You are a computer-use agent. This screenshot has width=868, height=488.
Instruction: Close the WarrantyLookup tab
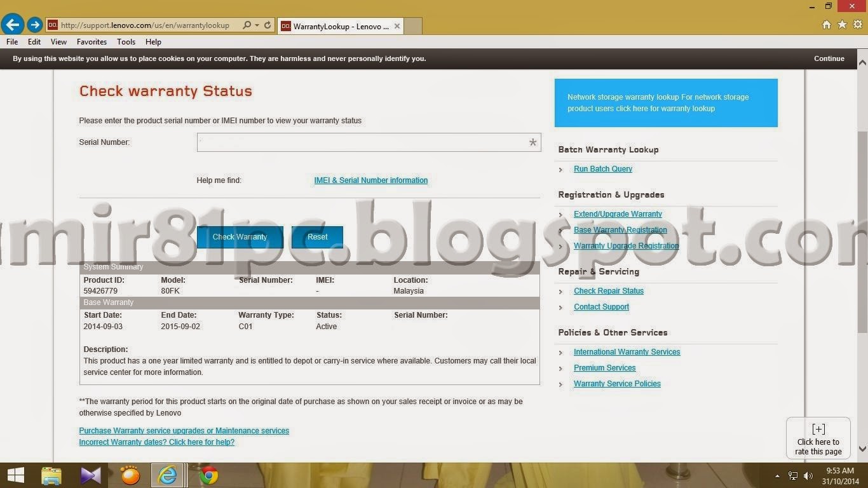(397, 26)
